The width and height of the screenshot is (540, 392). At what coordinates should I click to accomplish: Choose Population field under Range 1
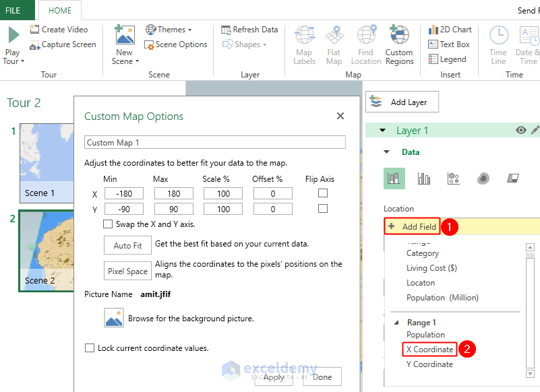[425, 335]
